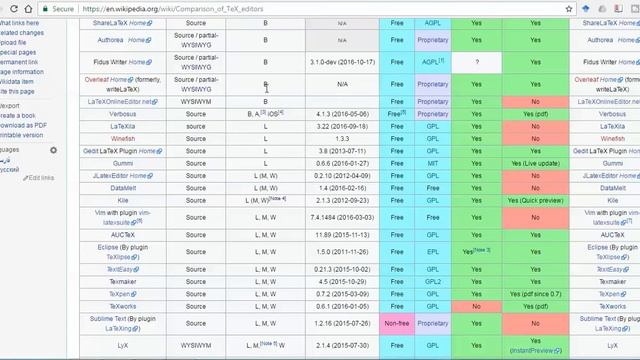Open 'Download as PDF' in sidebar
640x360 pixels.
coord(23,125)
